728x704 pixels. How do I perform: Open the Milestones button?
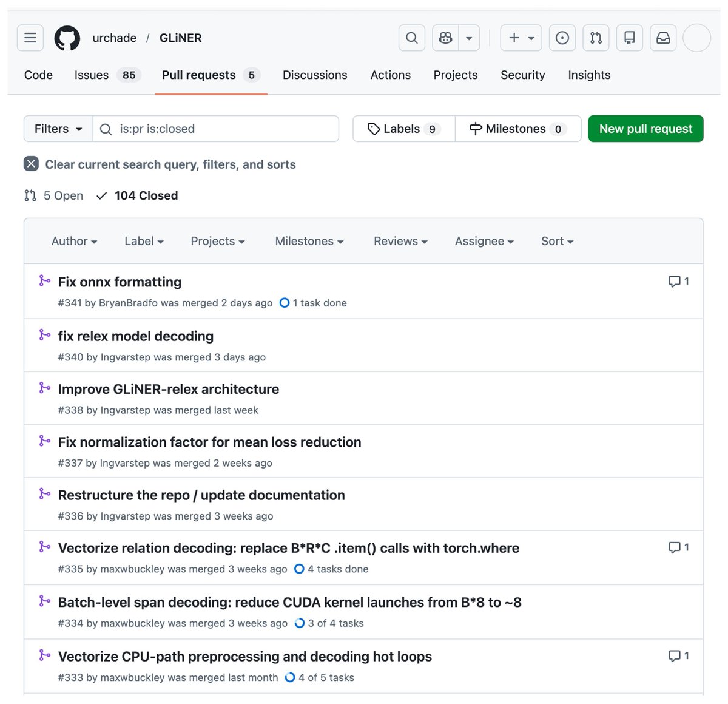click(518, 129)
